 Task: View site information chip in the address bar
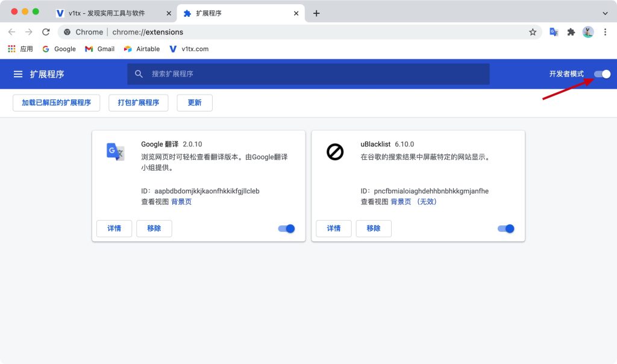[83, 33]
